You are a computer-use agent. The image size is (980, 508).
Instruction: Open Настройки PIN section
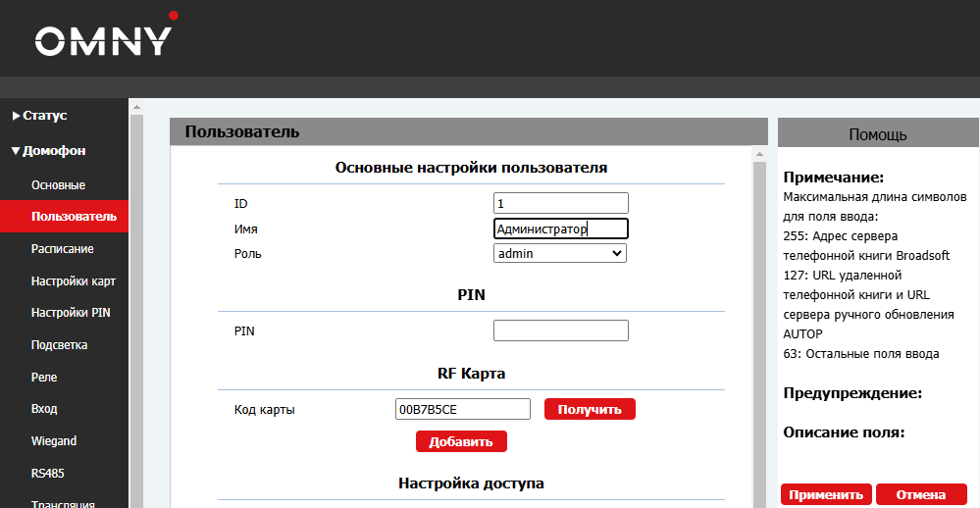tap(70, 313)
